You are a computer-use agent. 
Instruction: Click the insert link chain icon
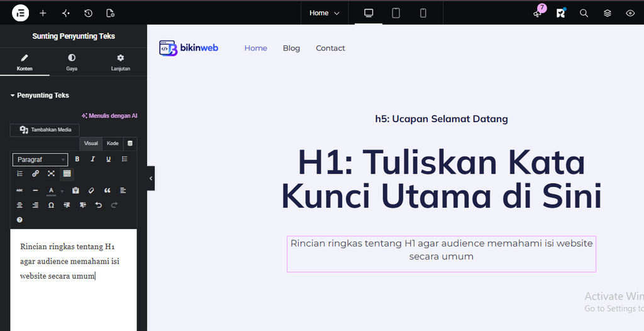[x=35, y=174]
